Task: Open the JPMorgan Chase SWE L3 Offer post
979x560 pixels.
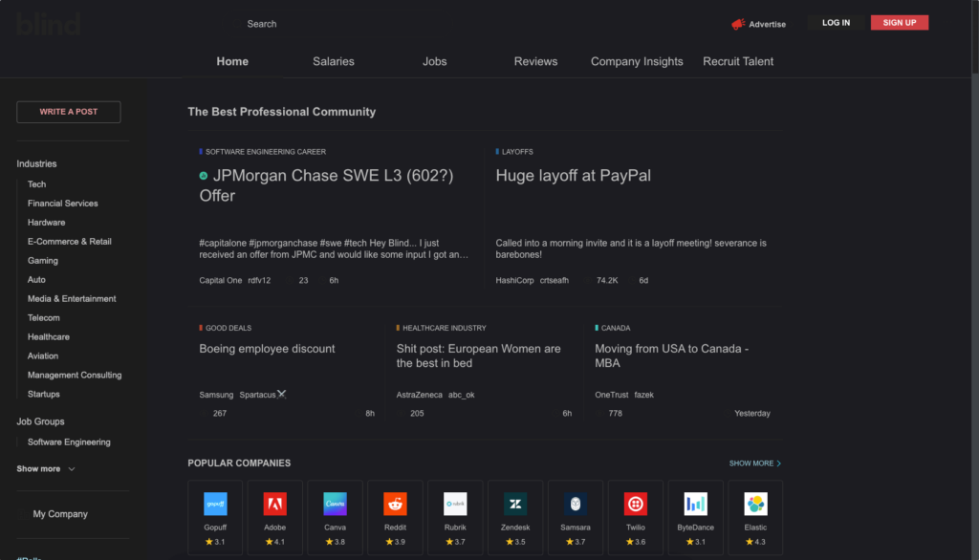Action: click(327, 185)
